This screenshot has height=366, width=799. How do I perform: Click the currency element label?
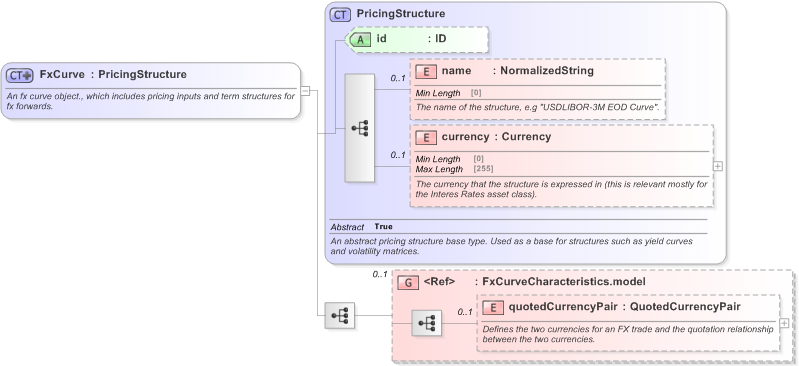(x=465, y=137)
